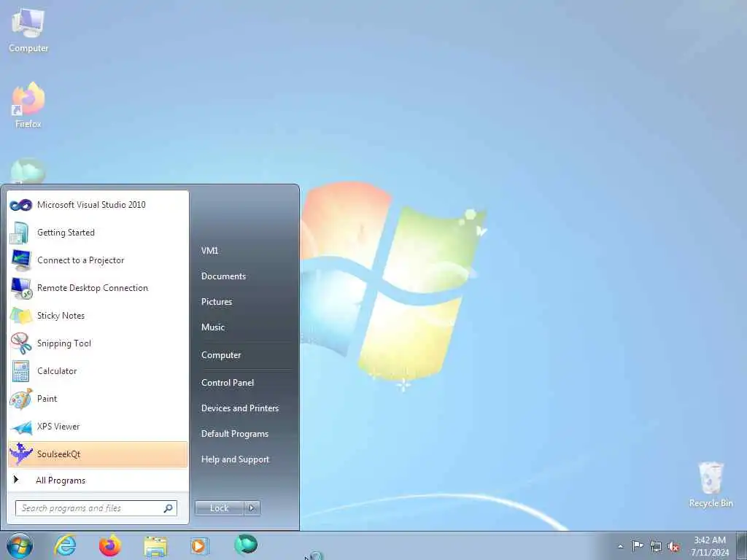Open Help and Support
The image size is (747, 560).
(x=236, y=459)
